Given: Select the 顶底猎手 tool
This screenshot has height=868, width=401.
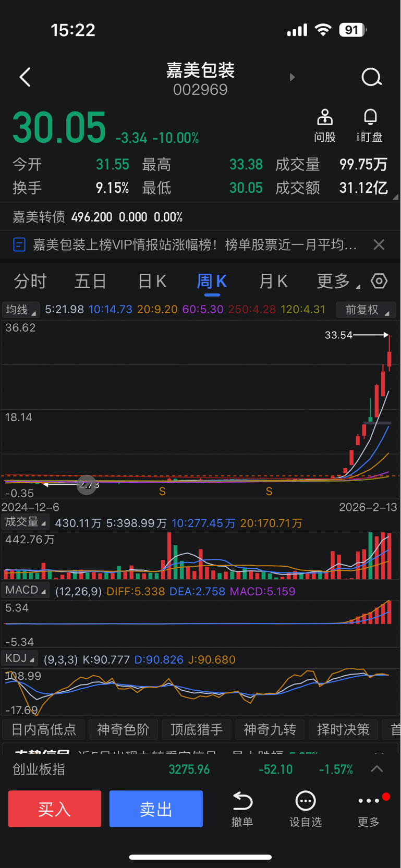Looking at the screenshot, I should tap(197, 729).
